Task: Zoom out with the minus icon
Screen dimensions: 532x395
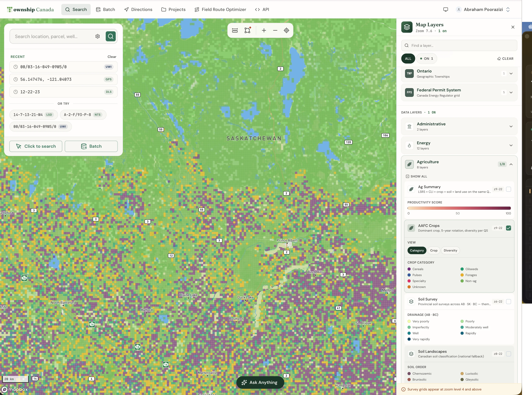Action: coord(275,30)
